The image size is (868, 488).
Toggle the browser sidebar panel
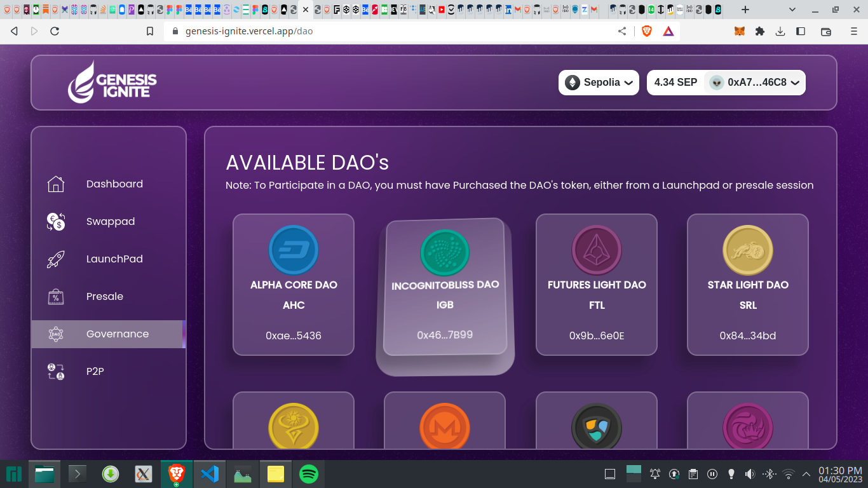coord(801,31)
